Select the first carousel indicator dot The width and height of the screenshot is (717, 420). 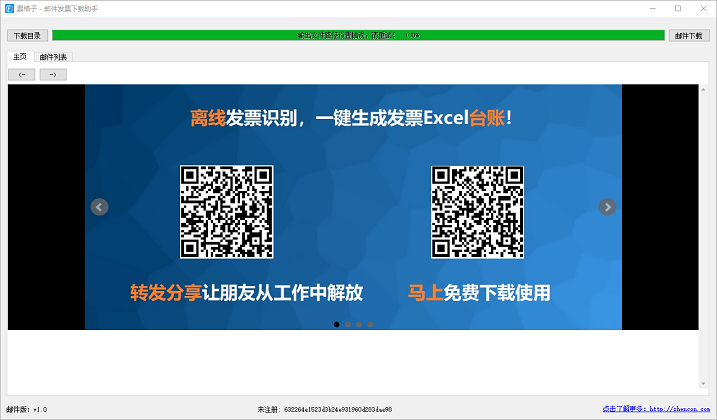pos(337,324)
